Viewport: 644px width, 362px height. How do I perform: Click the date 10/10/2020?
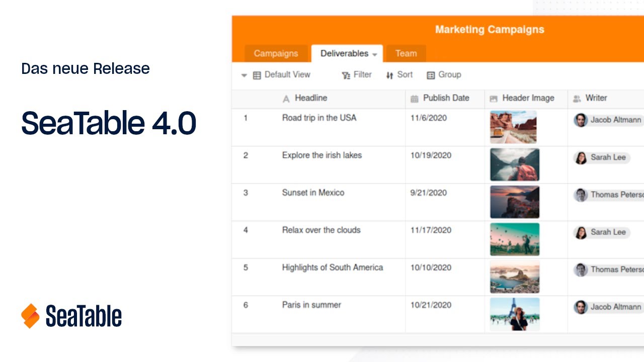tap(431, 267)
